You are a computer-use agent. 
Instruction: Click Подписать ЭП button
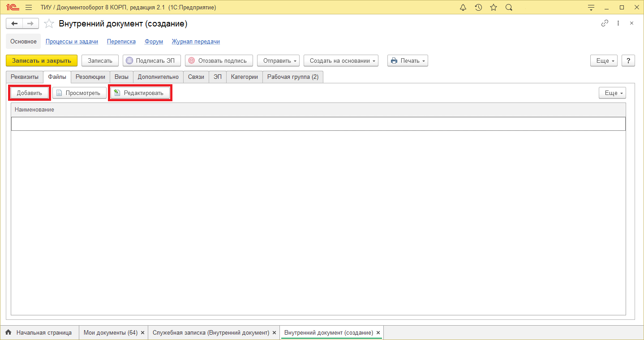pos(152,60)
